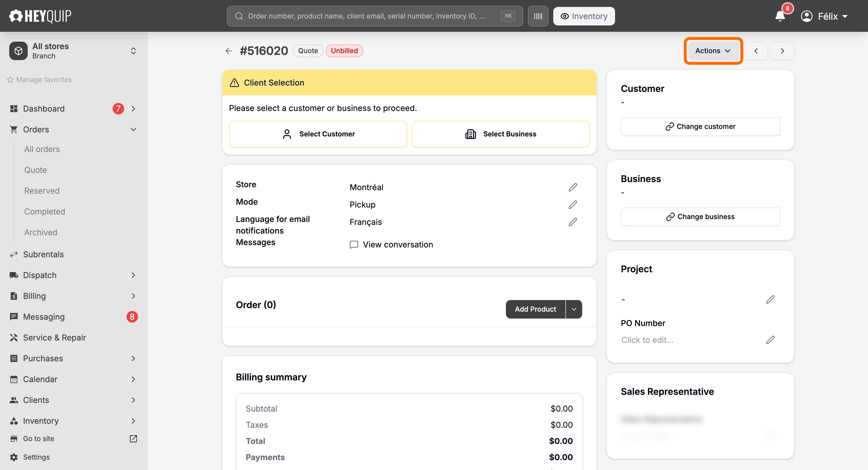
Task: Go to previous order arrow
Action: pyautogui.click(x=756, y=51)
